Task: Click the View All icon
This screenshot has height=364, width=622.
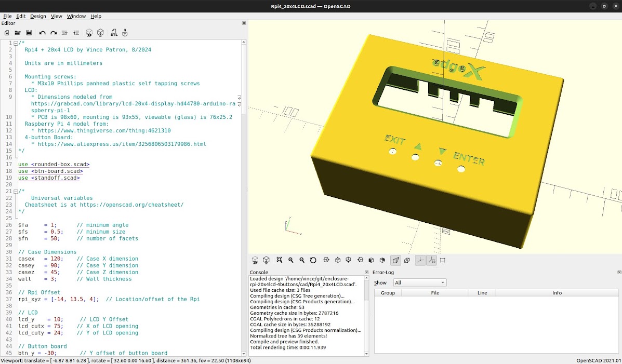Action: coord(280,260)
